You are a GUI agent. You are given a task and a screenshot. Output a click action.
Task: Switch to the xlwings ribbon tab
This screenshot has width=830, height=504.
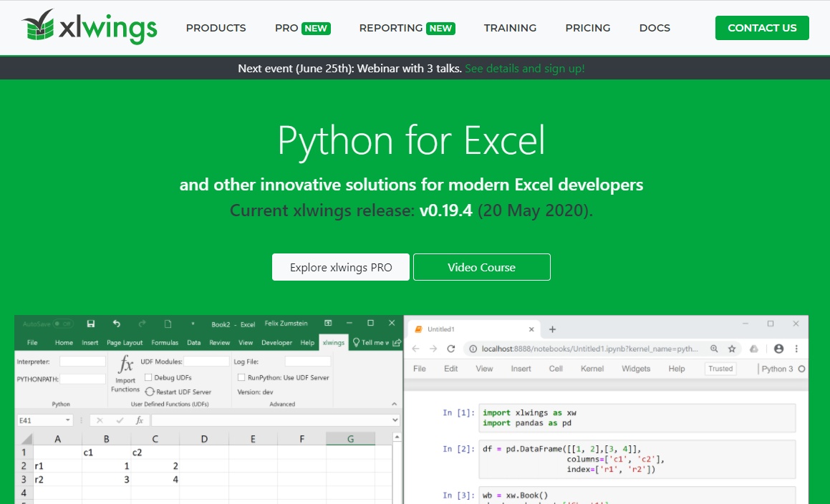tap(333, 342)
